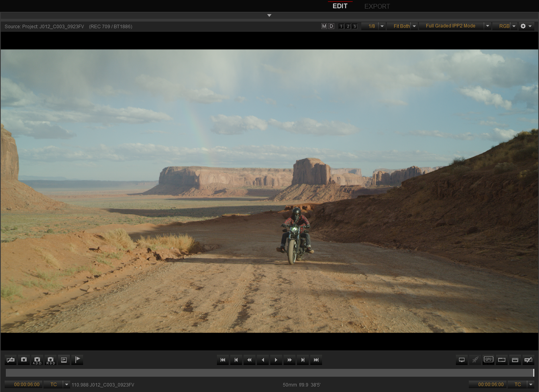539x392 pixels.
Task: Click the preview frame icon beside R3D
Action: click(64, 360)
